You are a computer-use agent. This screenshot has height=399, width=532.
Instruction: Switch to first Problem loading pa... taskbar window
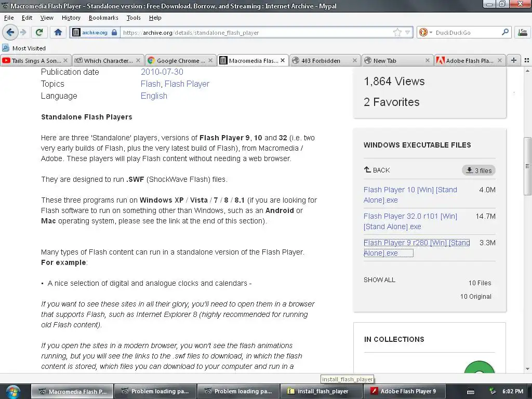click(x=155, y=391)
